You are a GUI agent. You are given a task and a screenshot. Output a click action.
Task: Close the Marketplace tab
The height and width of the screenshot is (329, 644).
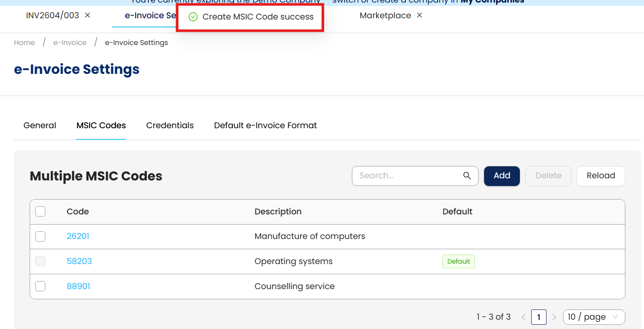click(x=419, y=15)
